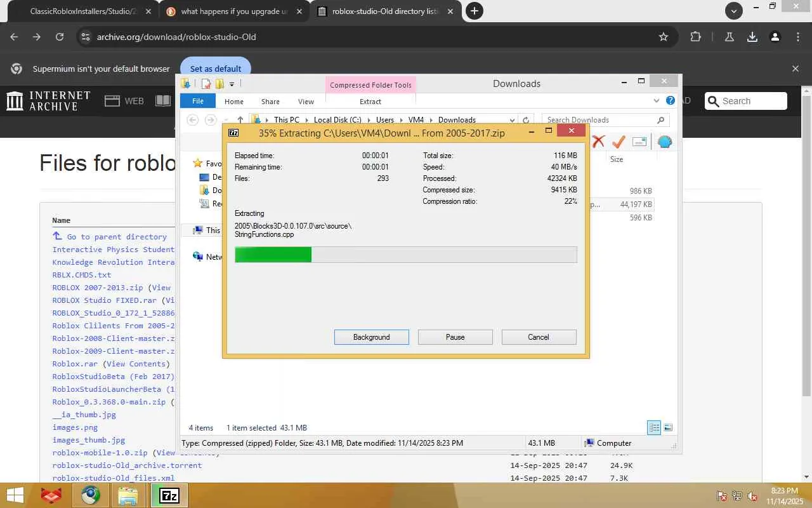Open the browser downloads icon

pos(752,37)
